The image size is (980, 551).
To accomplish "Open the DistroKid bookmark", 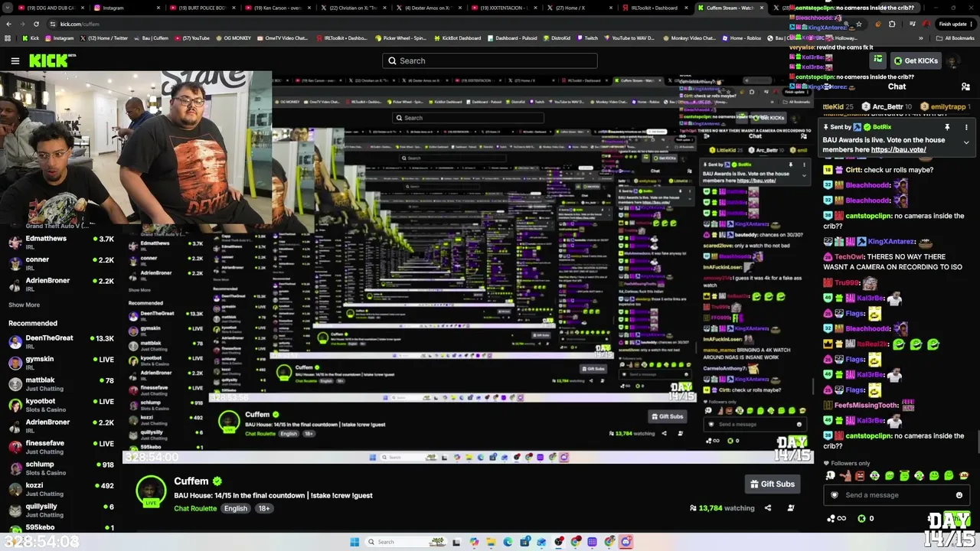I will point(557,38).
